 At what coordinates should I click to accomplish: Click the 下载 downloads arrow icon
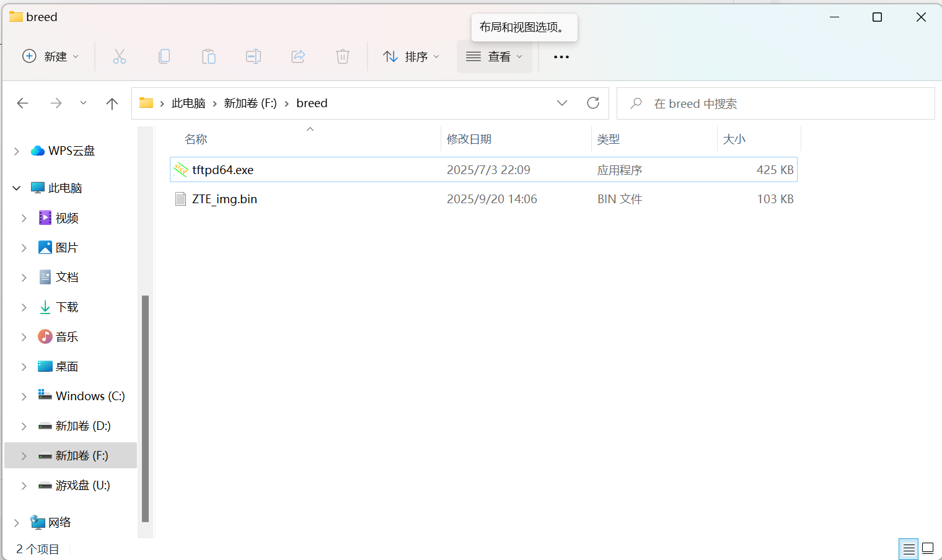pyautogui.click(x=45, y=307)
